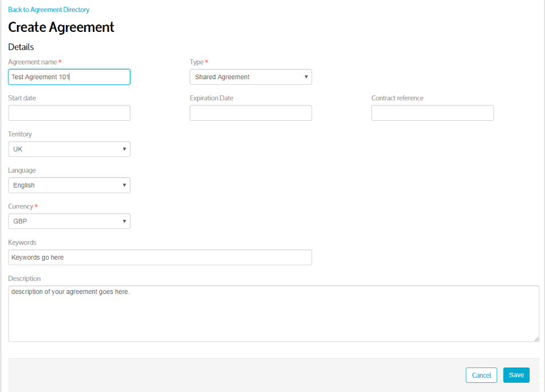Focus the Agreement name input field
Viewport: 545px width, 392px height.
click(x=69, y=77)
